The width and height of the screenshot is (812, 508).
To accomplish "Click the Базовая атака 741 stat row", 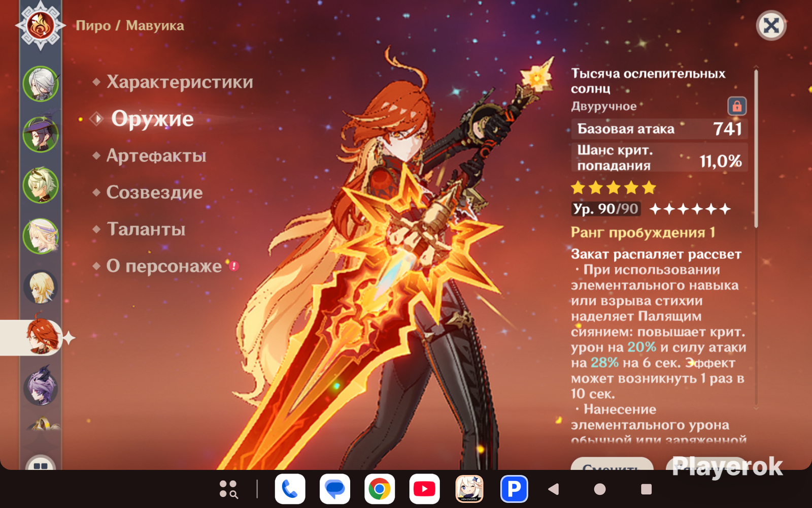I will click(x=659, y=129).
